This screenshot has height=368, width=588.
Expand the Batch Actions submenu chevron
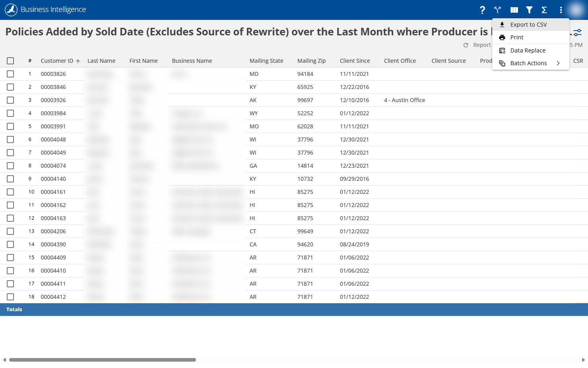click(x=558, y=63)
